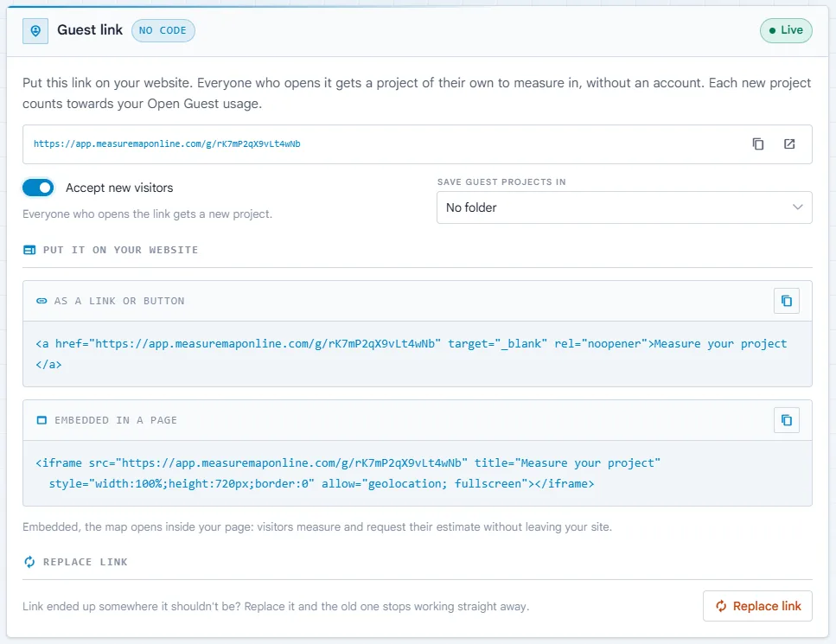
Task: Click the guest link URL text
Action: click(x=167, y=144)
